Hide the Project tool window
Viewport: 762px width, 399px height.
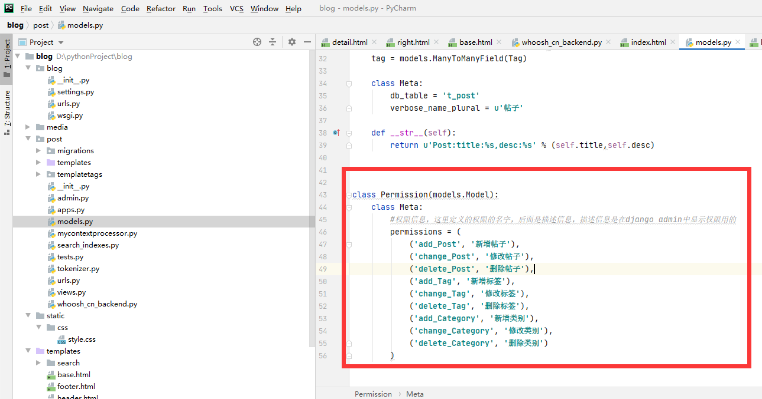click(307, 42)
